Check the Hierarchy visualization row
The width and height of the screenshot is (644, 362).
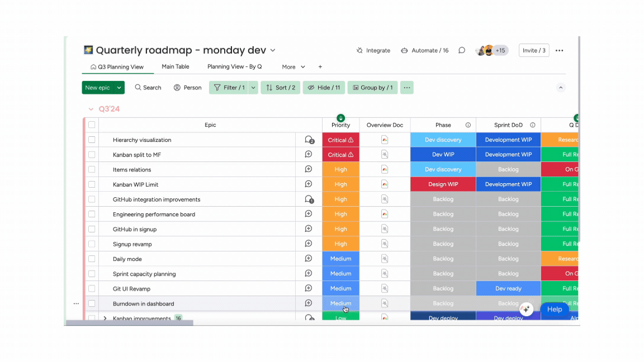(x=92, y=140)
